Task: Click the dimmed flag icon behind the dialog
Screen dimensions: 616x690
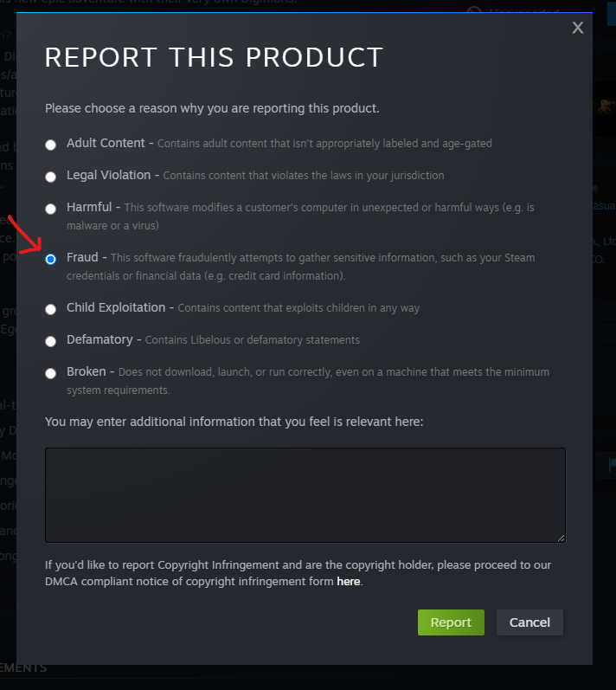Action: click(612, 464)
